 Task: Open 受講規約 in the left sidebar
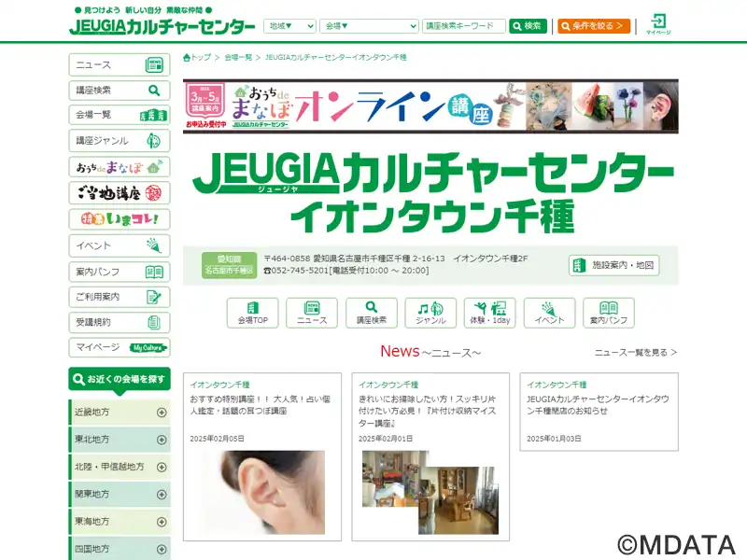click(120, 322)
